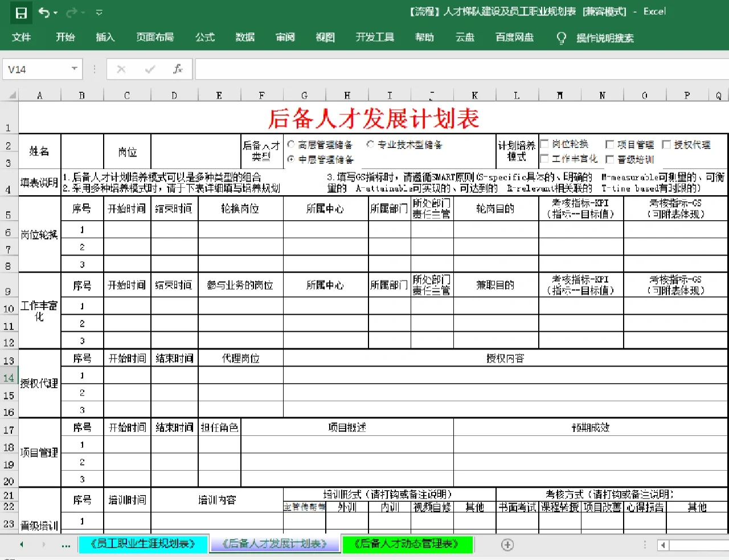Open the Undo history dropdown arrow

pyautogui.click(x=56, y=13)
